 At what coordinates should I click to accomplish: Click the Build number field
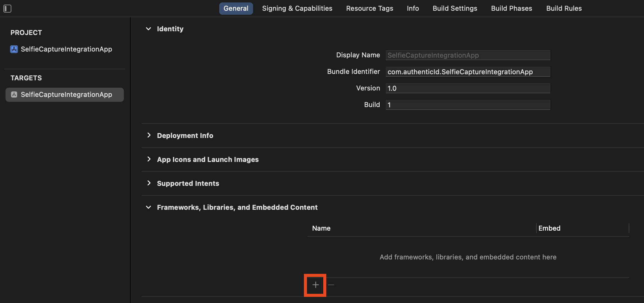coord(468,105)
